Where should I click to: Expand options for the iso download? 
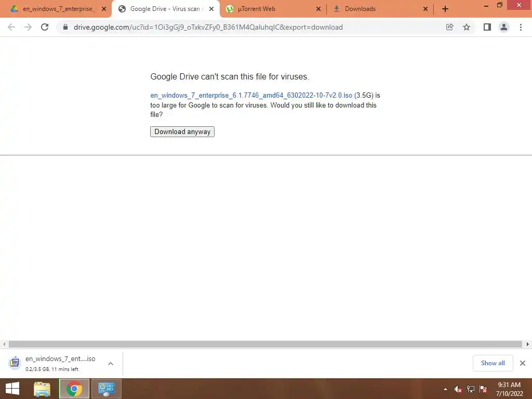(111, 364)
